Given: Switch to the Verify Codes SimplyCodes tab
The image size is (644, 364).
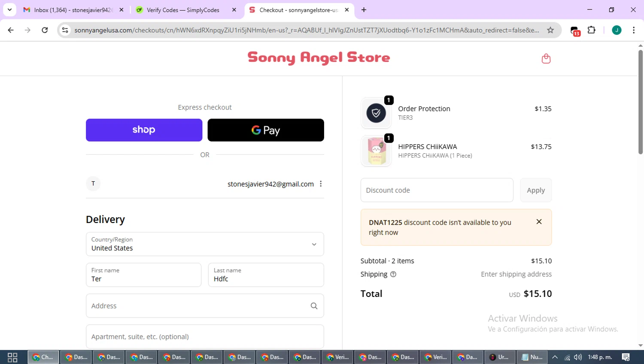Looking at the screenshot, I should (x=186, y=9).
